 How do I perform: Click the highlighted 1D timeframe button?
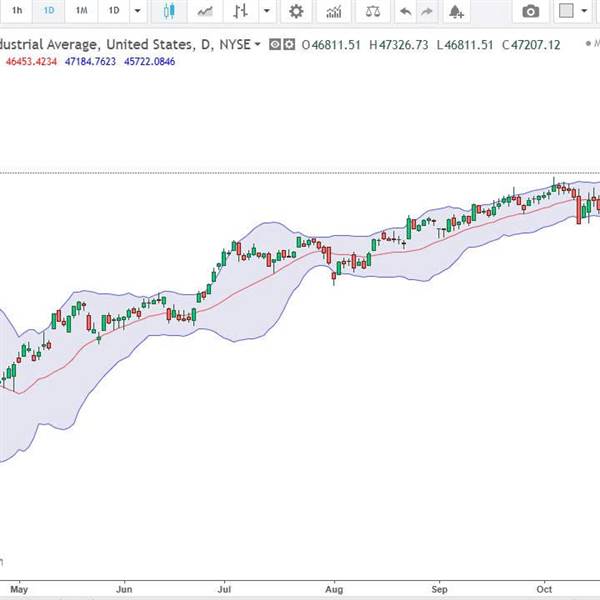(49, 11)
